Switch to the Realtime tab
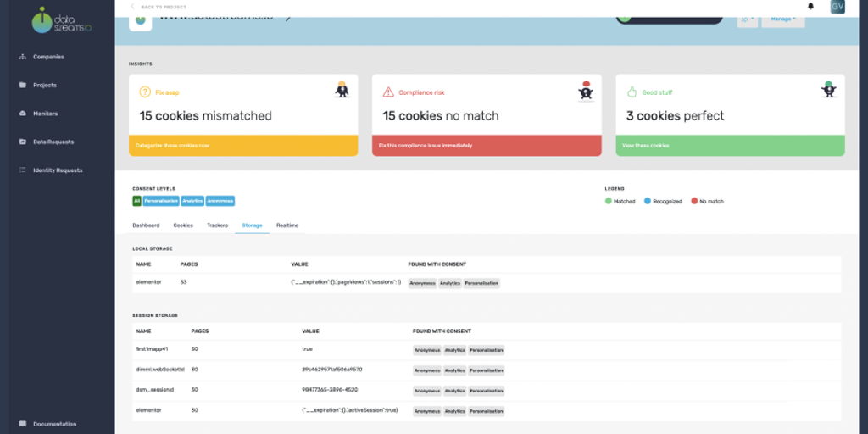Image resolution: width=868 pixels, height=434 pixels. click(287, 225)
